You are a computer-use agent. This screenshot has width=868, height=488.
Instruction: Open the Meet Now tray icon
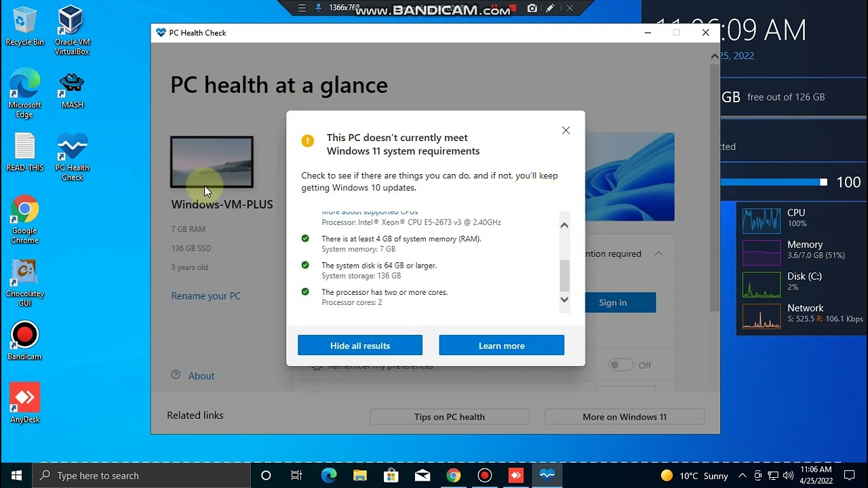click(x=757, y=475)
